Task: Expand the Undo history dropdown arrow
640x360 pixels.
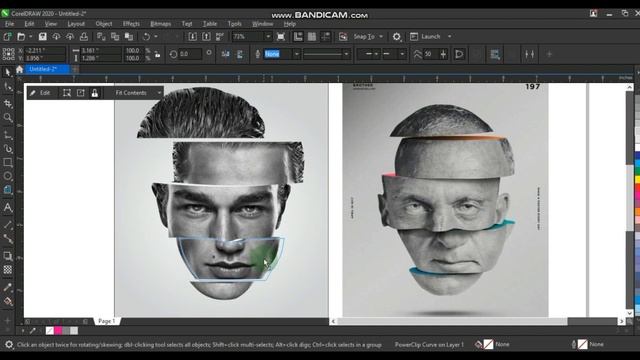Action: tap(156, 37)
